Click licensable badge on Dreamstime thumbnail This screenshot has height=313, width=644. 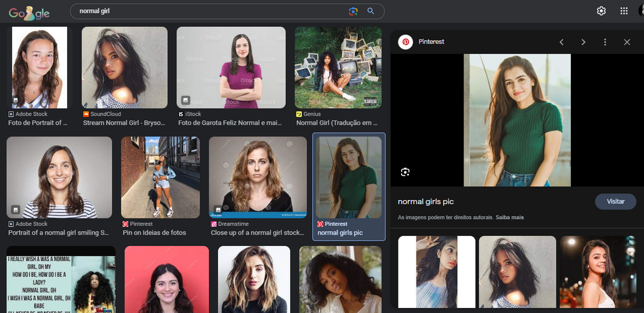217,209
